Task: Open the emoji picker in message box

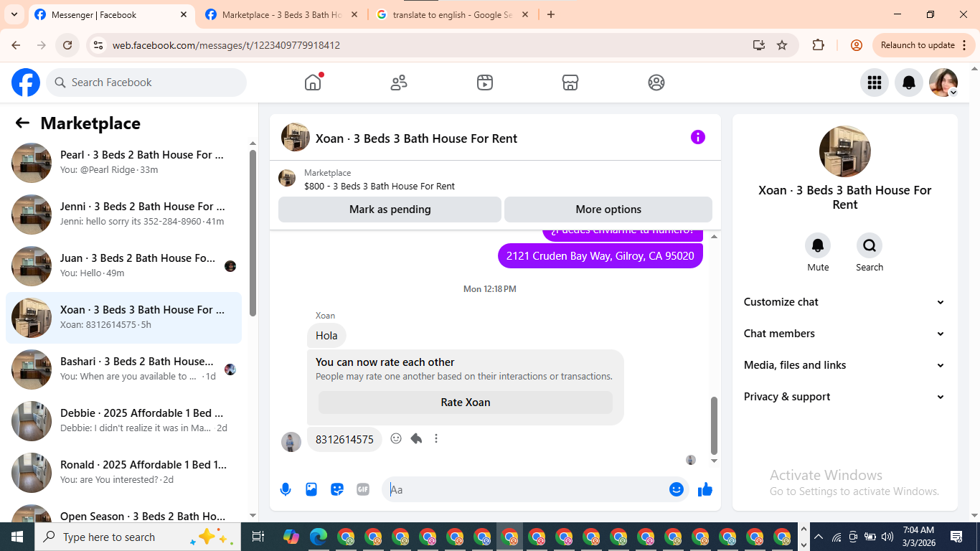Action: [x=677, y=489]
